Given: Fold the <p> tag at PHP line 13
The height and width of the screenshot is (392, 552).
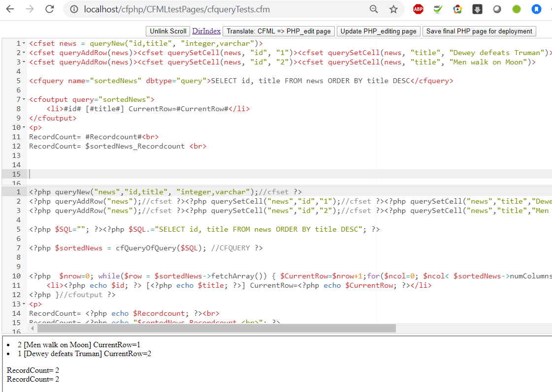Looking at the screenshot, I should coord(24,304).
